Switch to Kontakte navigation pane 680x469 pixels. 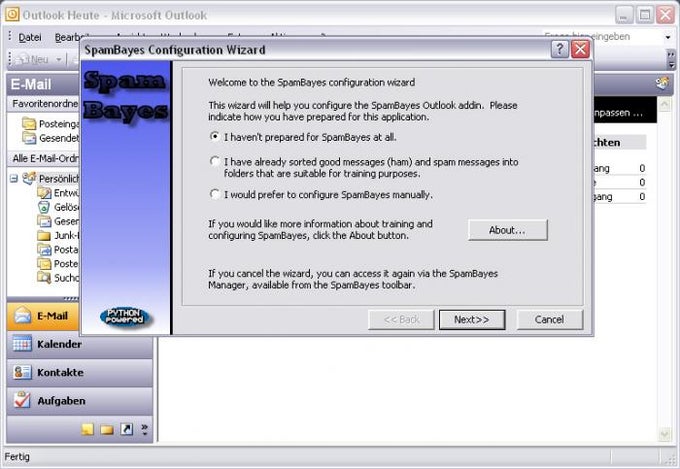(x=80, y=372)
